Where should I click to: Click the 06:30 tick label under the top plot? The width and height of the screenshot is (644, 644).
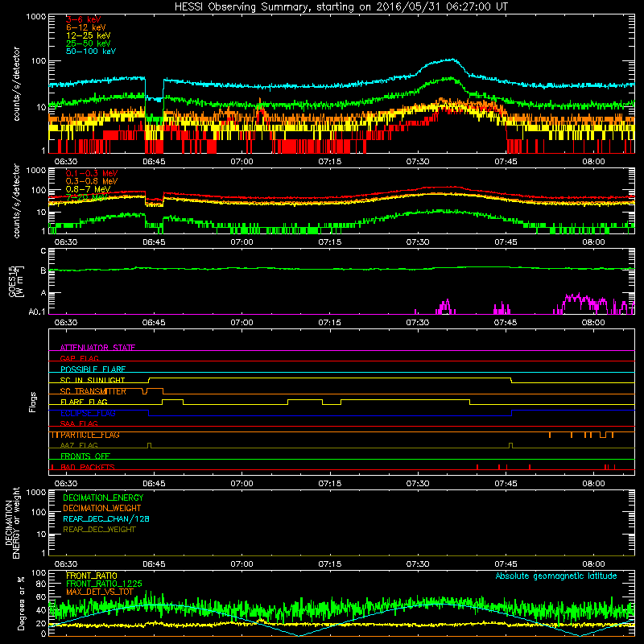66,162
